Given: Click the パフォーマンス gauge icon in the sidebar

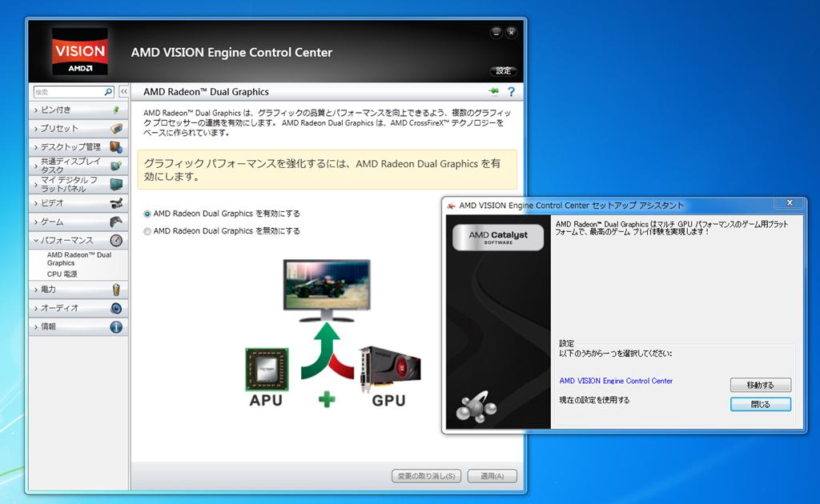Looking at the screenshot, I should pyautogui.click(x=116, y=240).
